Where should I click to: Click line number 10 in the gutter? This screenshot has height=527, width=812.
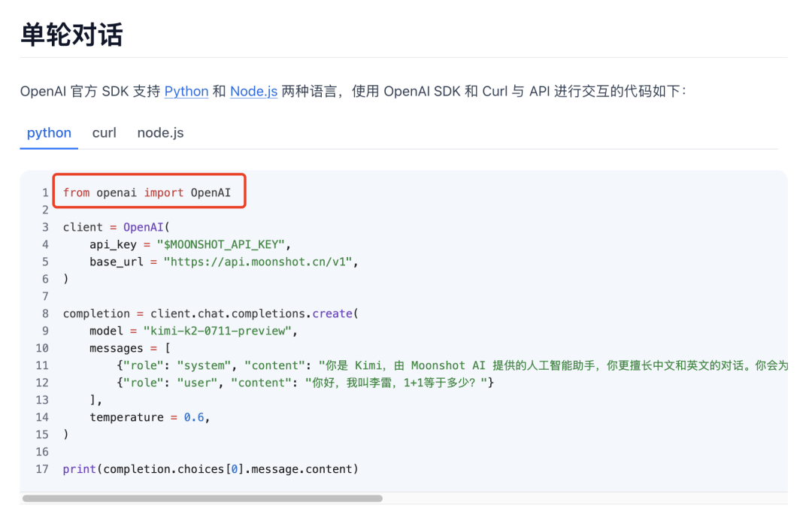click(x=42, y=348)
